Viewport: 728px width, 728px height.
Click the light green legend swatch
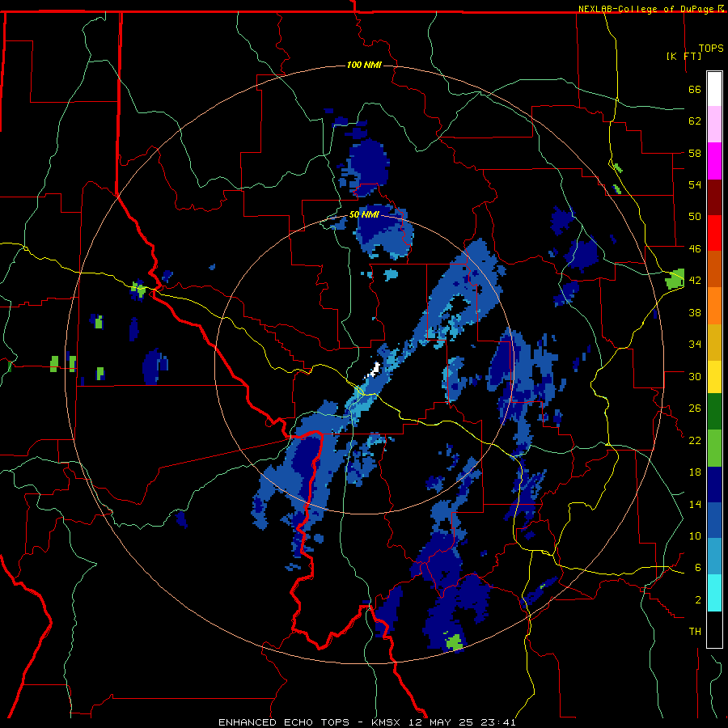[714, 448]
